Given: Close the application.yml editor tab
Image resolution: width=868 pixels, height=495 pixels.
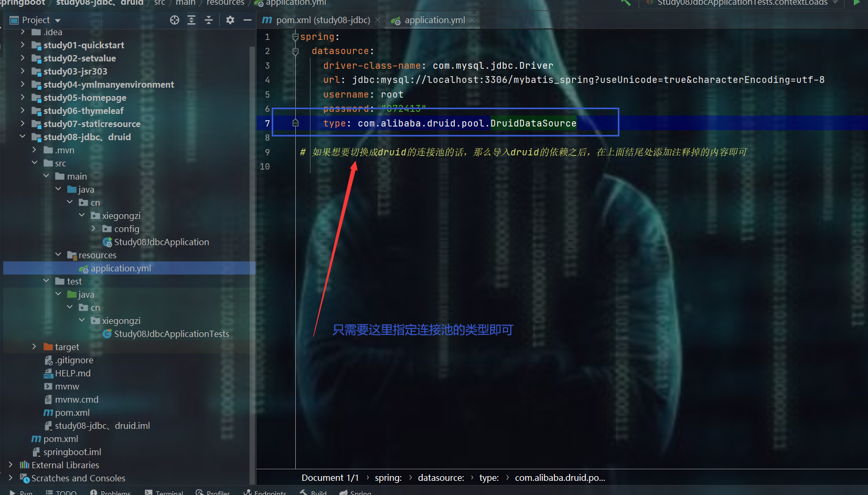Looking at the screenshot, I should click(472, 20).
